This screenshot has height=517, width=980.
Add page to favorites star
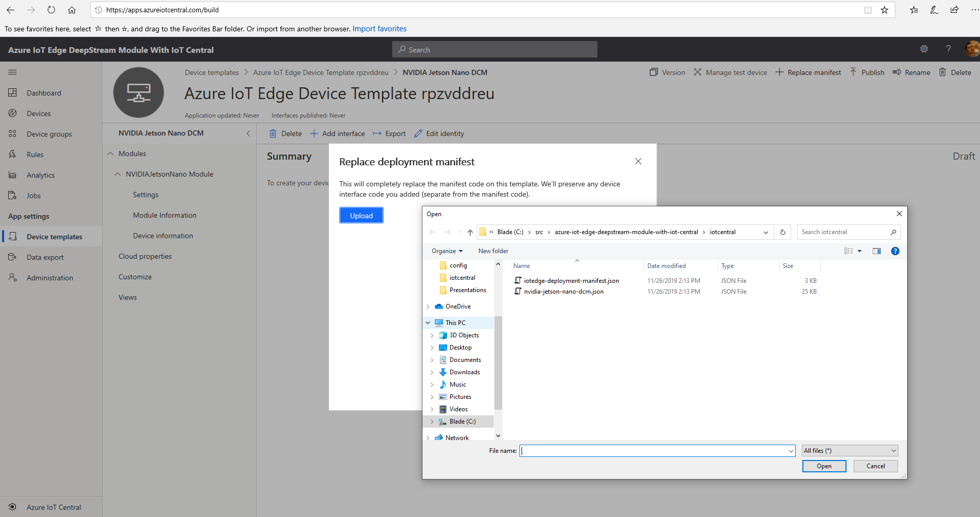885,10
